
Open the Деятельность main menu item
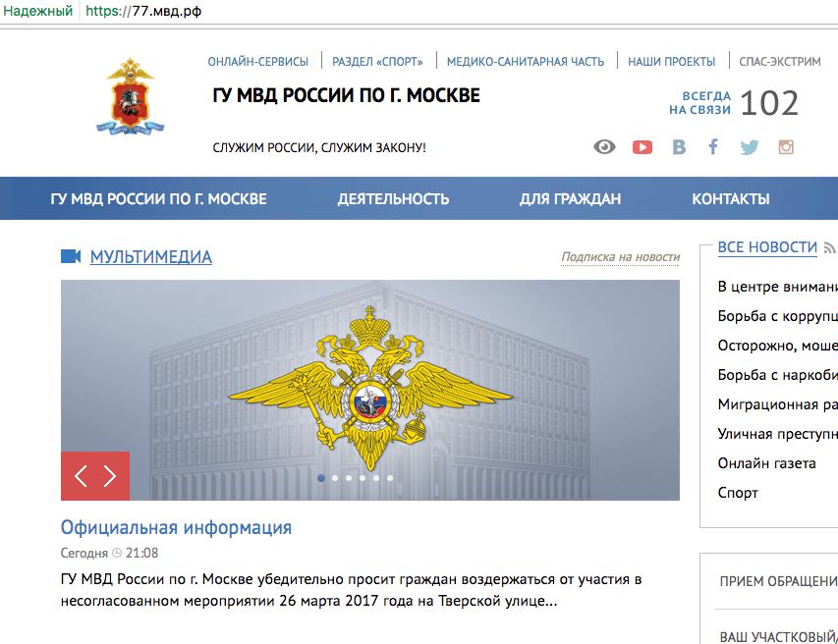[393, 198]
